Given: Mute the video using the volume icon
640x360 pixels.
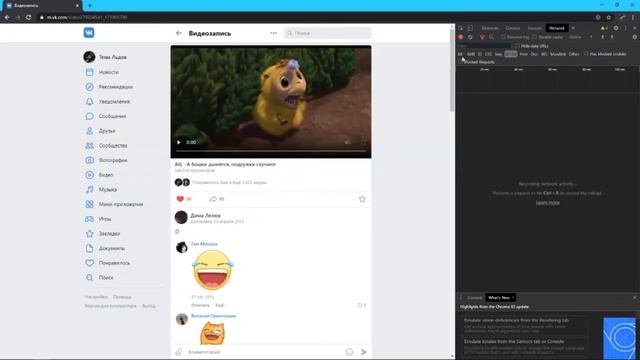Looking at the screenshot, I should click(x=347, y=142).
